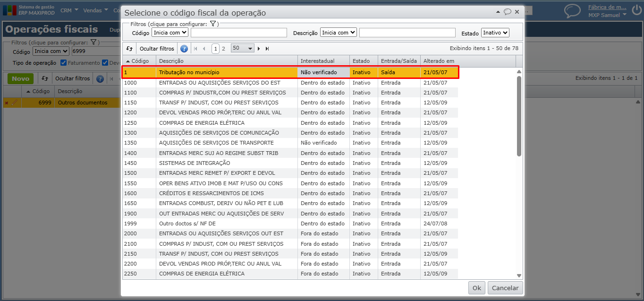Open help in the dialog toolbar
Image resolution: width=644 pixels, height=301 pixels.
click(x=184, y=49)
